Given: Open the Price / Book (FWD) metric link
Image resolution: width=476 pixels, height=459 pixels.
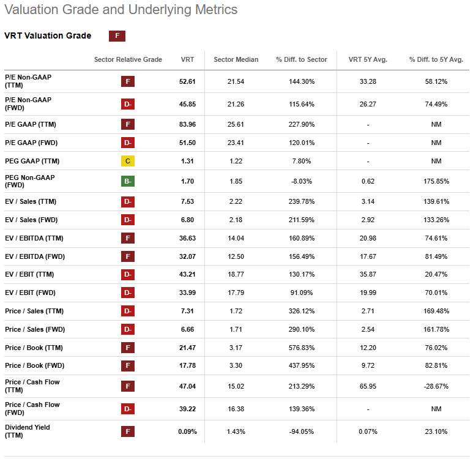Looking at the screenshot, I should 34,366.
